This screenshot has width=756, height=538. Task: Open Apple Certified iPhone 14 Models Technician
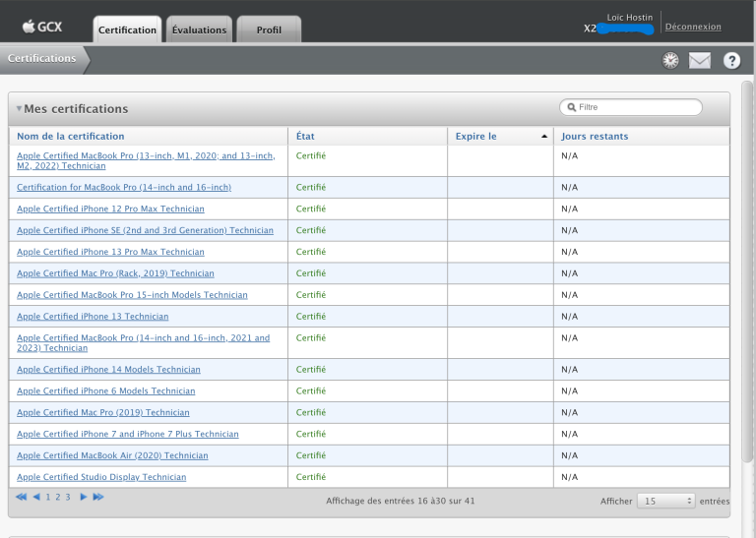(108, 370)
